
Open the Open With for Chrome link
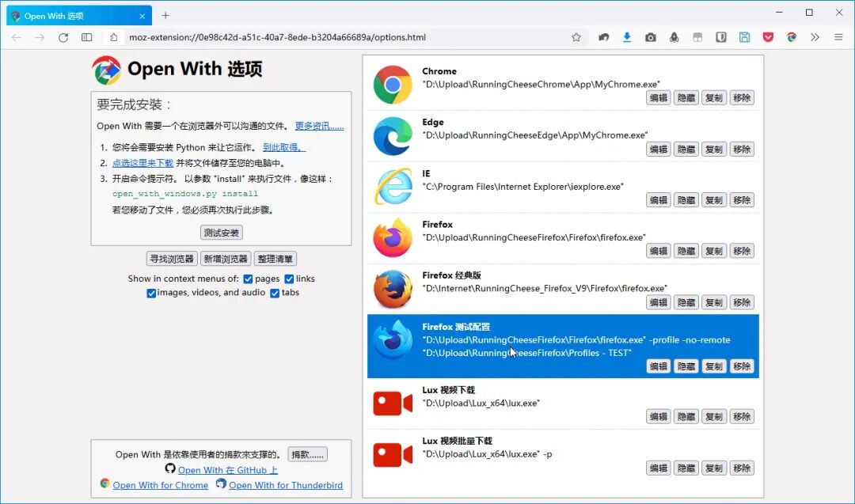pyautogui.click(x=160, y=485)
